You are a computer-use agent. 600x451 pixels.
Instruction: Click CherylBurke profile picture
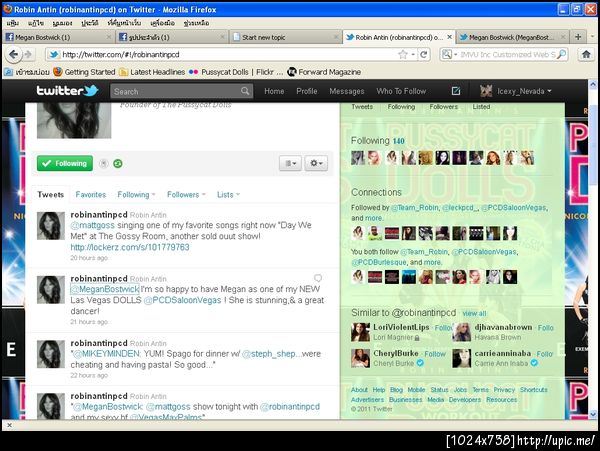click(x=360, y=358)
